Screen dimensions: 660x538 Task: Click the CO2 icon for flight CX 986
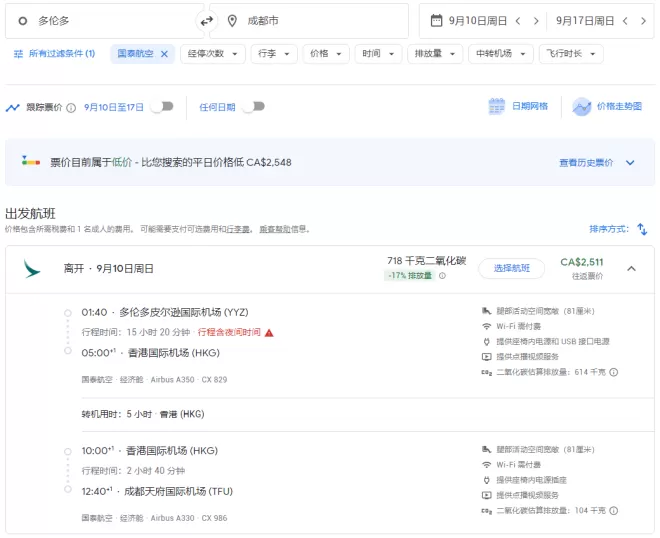(x=486, y=511)
